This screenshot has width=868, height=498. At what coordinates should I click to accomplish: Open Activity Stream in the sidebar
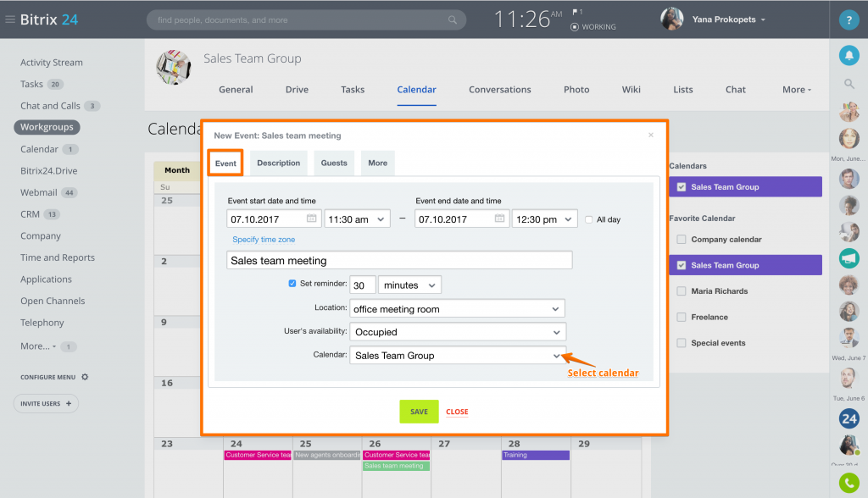coord(52,63)
